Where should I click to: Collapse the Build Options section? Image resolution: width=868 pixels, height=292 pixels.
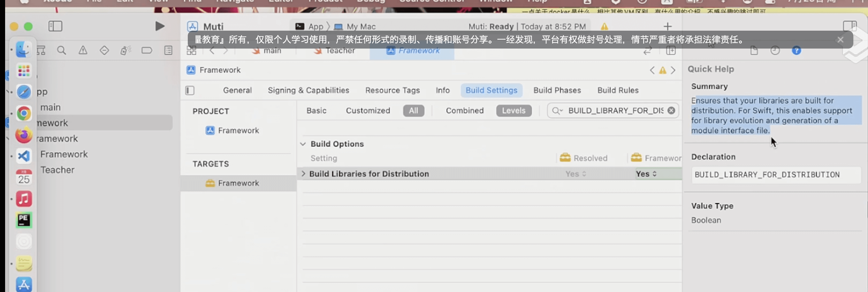tap(303, 144)
